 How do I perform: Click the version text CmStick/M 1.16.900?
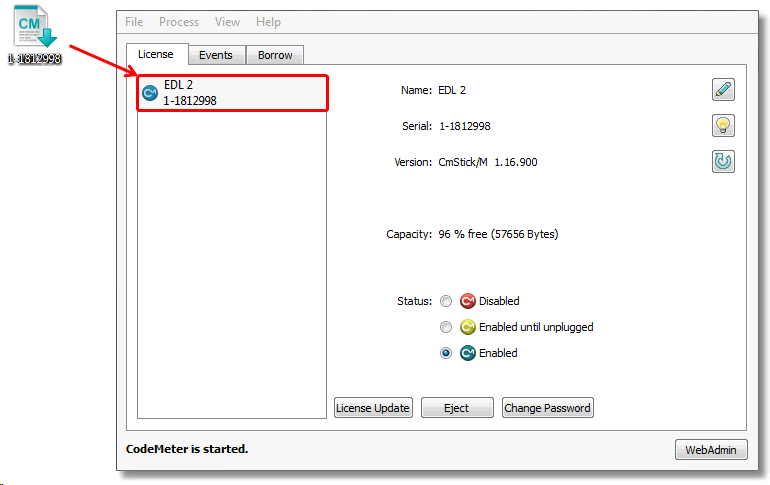click(x=488, y=162)
